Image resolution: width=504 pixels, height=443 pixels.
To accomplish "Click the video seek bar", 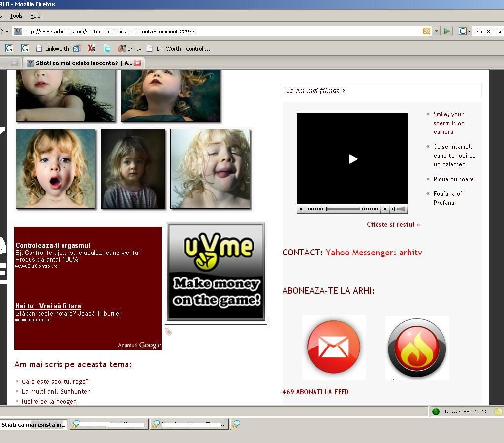I will [343, 209].
